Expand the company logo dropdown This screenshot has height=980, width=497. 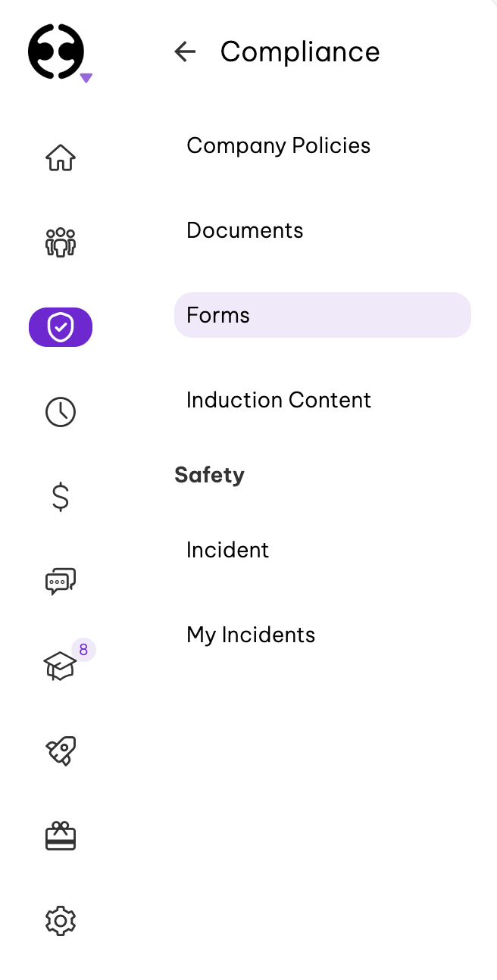[86, 77]
